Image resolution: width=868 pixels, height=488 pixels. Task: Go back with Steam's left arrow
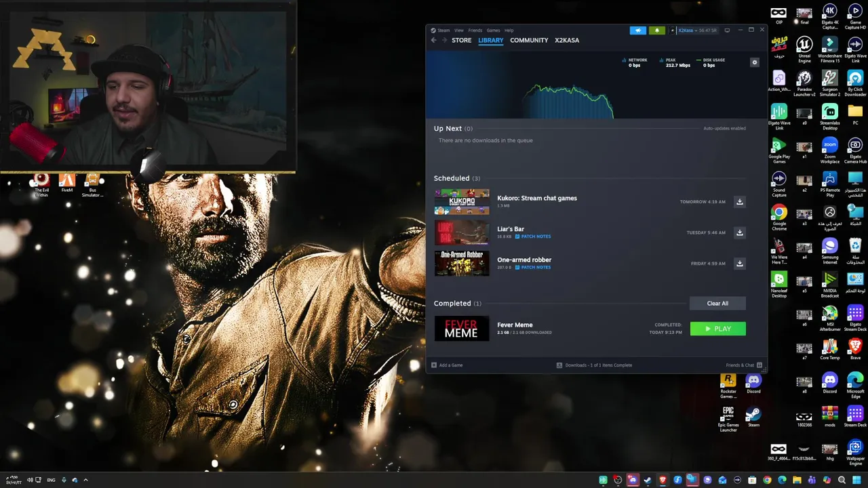pos(434,40)
